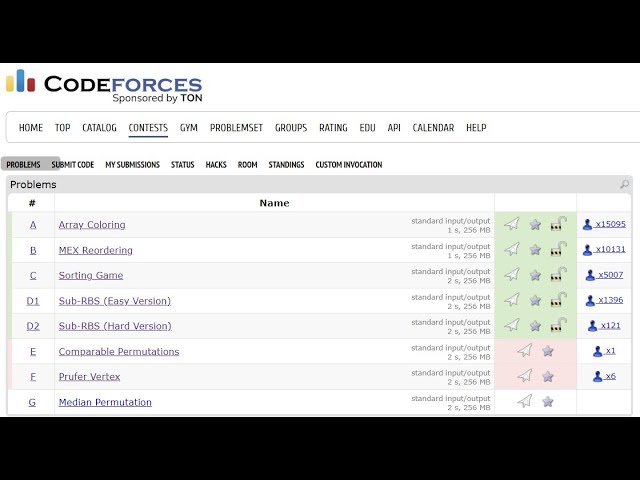Click the x121 solved count link
This screenshot has width=640, height=480.
pyautogui.click(x=604, y=325)
